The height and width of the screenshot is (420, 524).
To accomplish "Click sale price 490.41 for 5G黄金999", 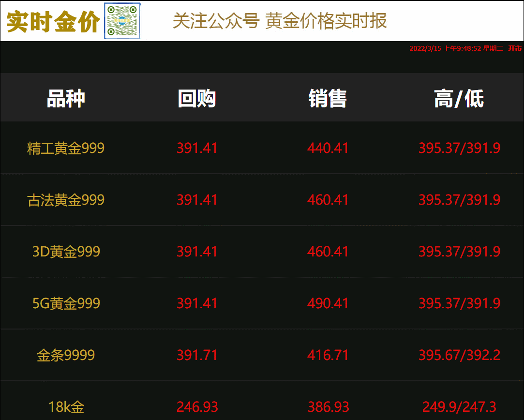I will click(328, 303).
